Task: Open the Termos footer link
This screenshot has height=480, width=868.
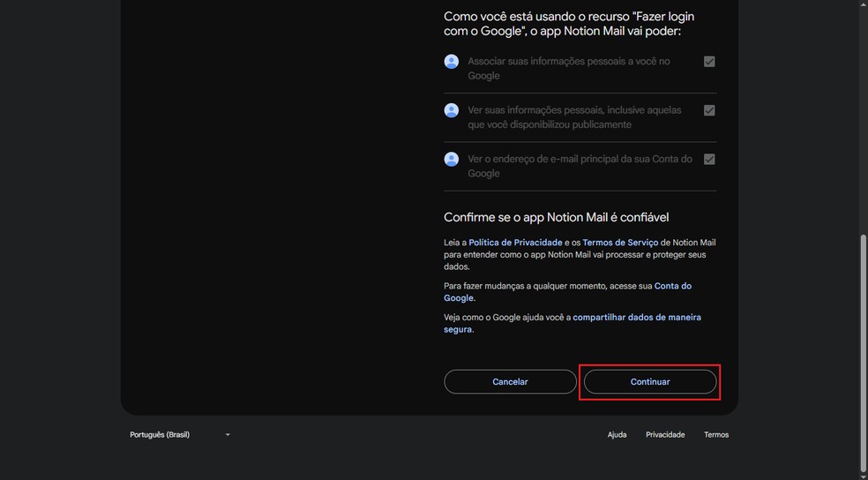Action: [716, 435]
